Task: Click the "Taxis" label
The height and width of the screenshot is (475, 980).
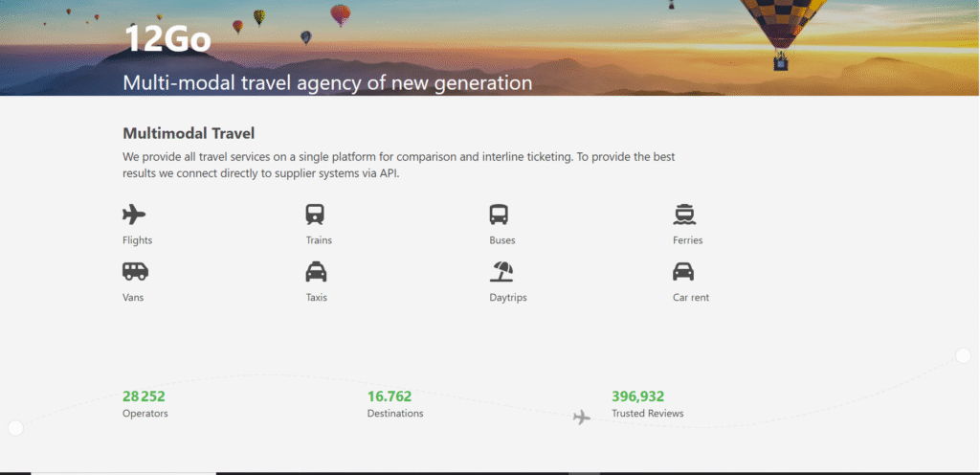Action: [316, 298]
